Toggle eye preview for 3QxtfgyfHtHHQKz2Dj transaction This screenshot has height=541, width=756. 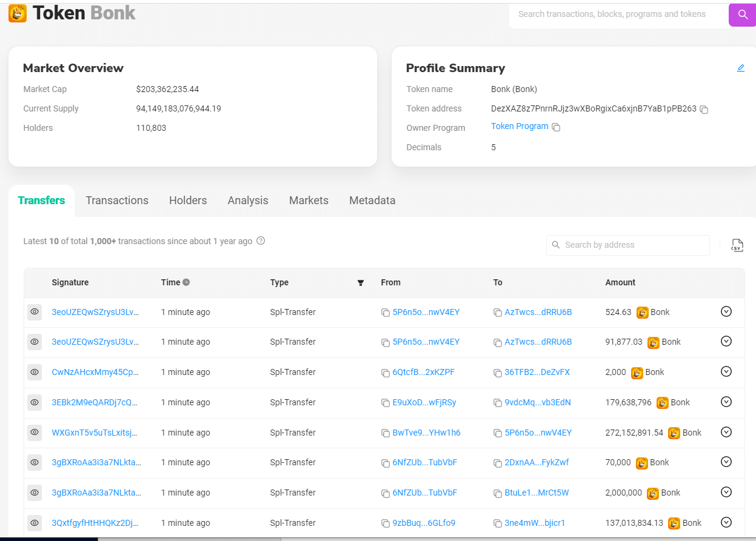point(35,523)
